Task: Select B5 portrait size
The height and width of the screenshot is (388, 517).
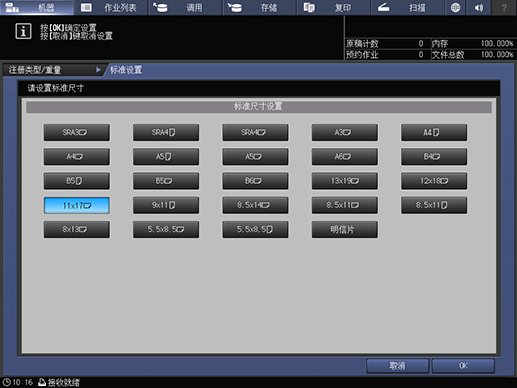Action: point(77,181)
